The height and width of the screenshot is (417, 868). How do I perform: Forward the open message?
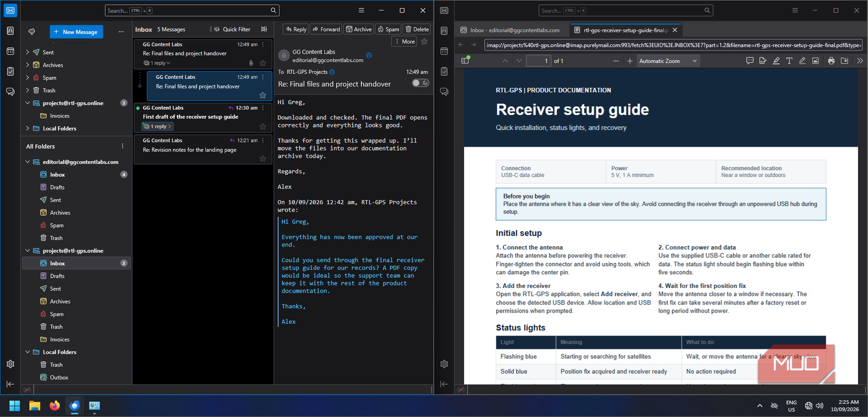326,29
